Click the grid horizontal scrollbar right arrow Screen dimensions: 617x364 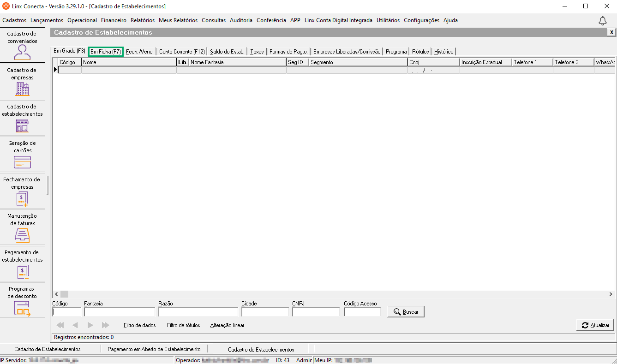(611, 294)
